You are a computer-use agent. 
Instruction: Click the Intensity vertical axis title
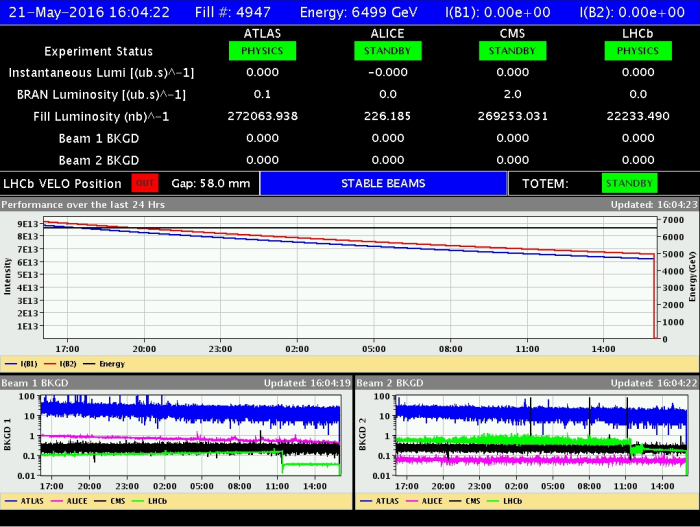7,276
